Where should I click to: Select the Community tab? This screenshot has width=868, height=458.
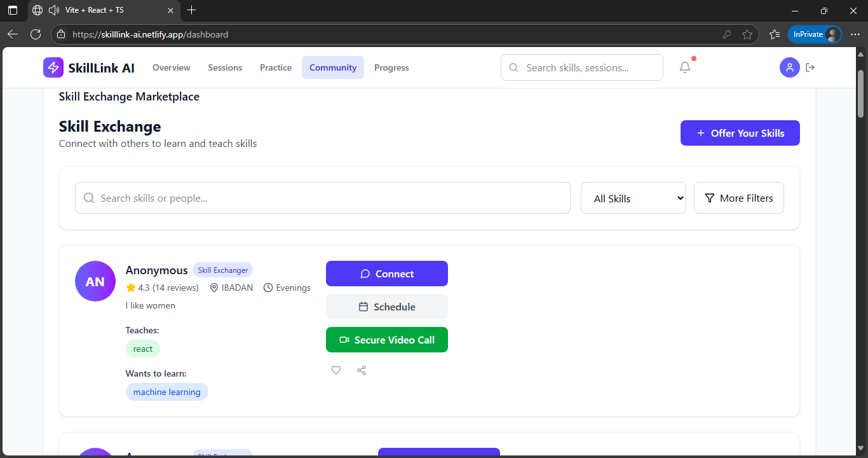tap(333, 67)
